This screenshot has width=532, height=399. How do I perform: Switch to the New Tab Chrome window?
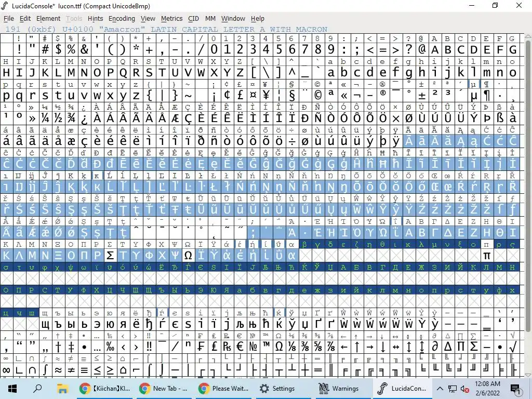[165, 389]
